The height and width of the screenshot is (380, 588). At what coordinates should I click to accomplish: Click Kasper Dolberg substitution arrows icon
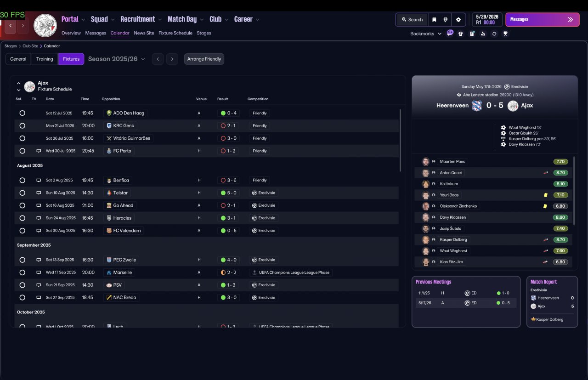(x=546, y=239)
